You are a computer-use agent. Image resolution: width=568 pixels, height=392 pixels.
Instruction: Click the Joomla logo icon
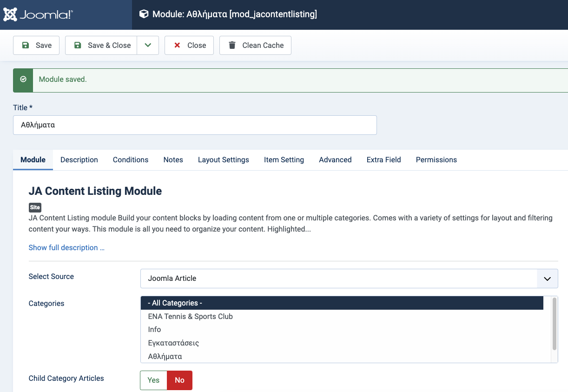point(11,14)
